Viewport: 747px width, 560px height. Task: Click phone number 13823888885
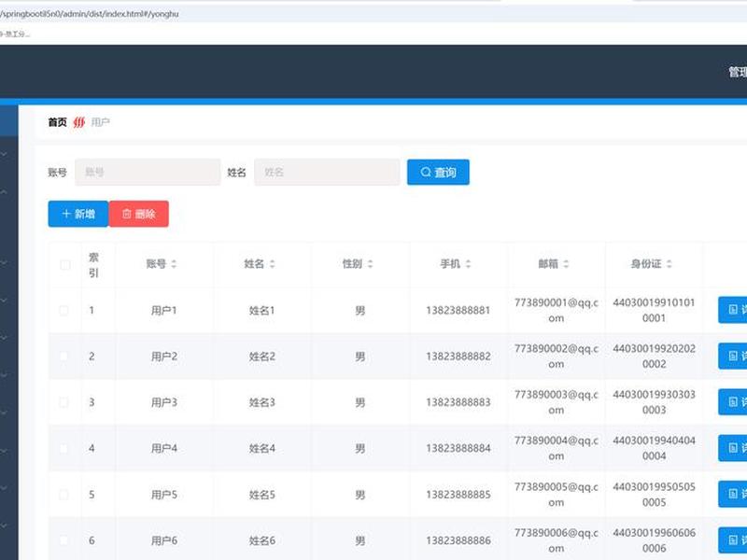tap(458, 495)
